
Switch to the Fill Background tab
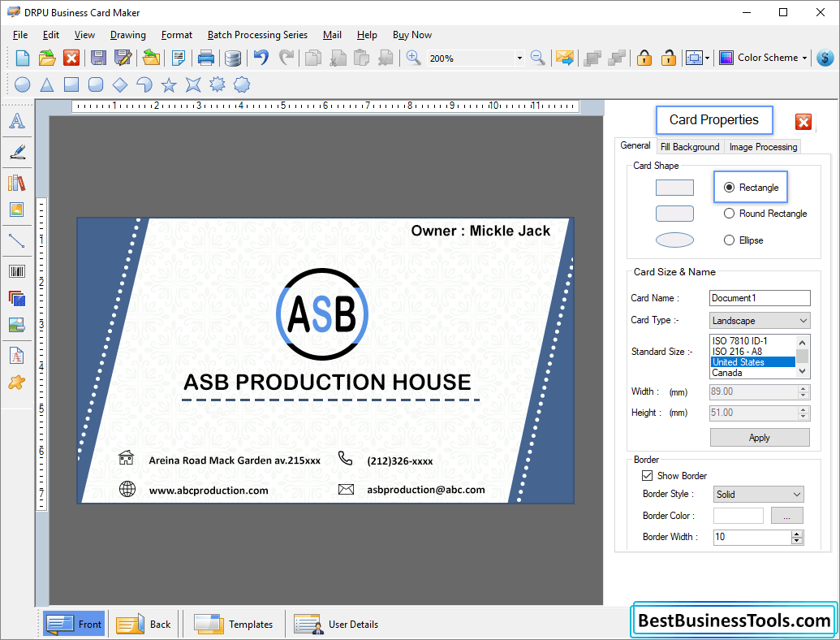[x=689, y=147]
